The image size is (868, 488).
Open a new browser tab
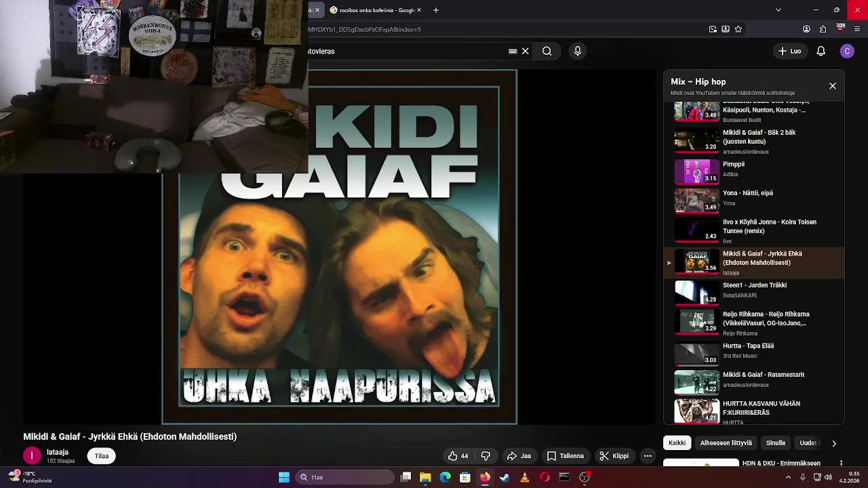coord(436,10)
